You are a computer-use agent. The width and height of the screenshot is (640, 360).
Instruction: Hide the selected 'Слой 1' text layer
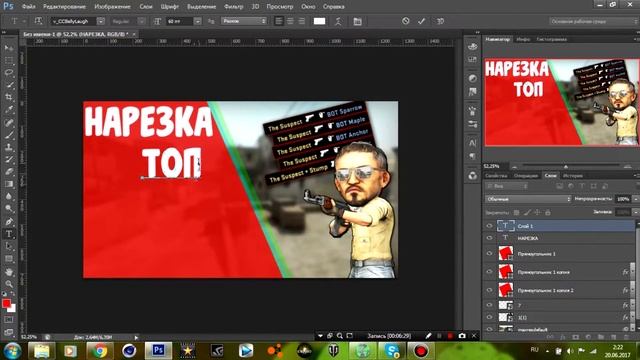pos(489,226)
